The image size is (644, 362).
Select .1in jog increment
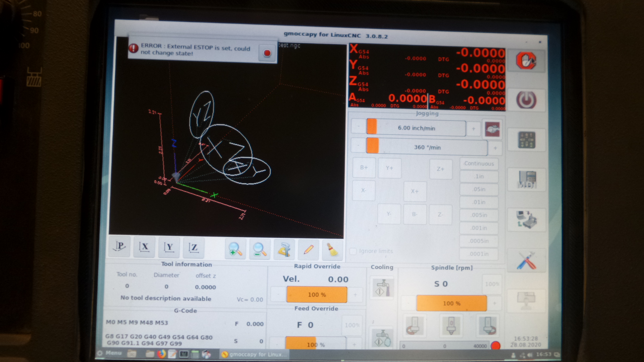[x=479, y=176]
